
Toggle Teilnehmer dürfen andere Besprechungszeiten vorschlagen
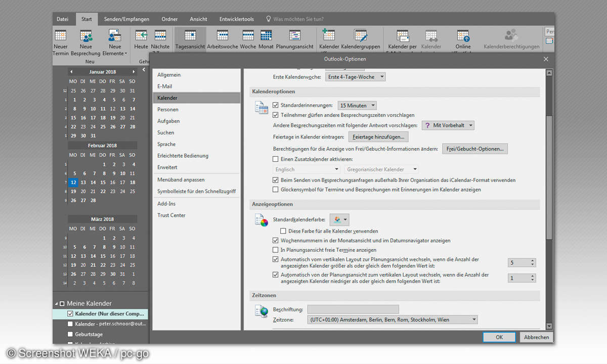pos(276,115)
